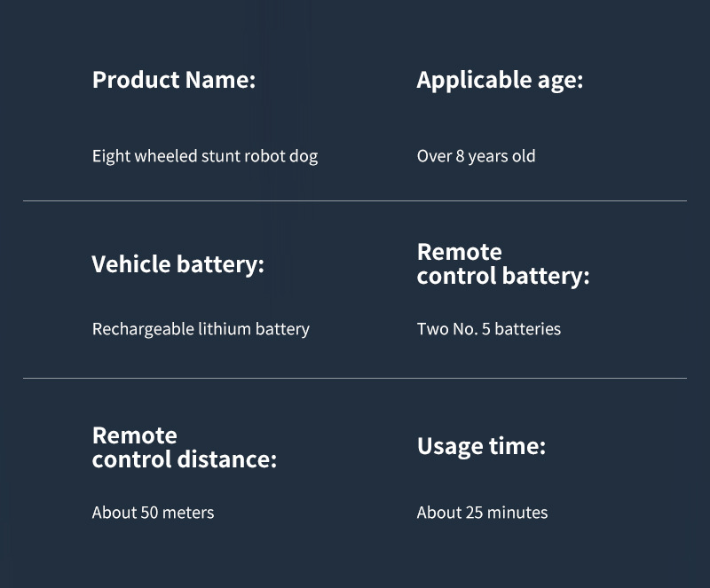The image size is (710, 588).
Task: Select the "About 25 minutes" value
Action: point(482,513)
